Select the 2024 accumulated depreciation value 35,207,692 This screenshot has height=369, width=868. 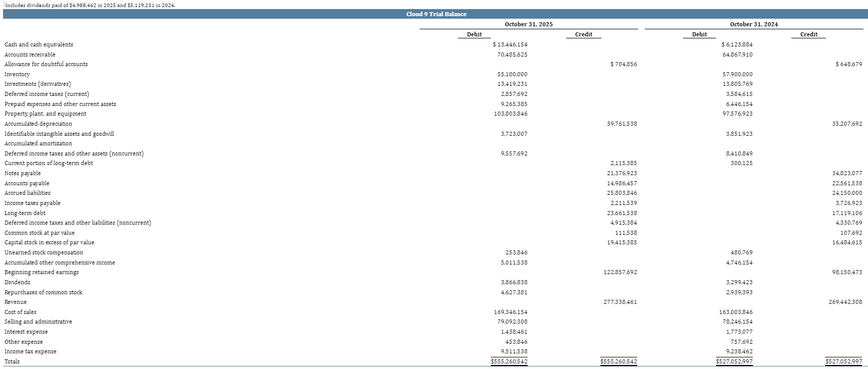[x=847, y=124]
